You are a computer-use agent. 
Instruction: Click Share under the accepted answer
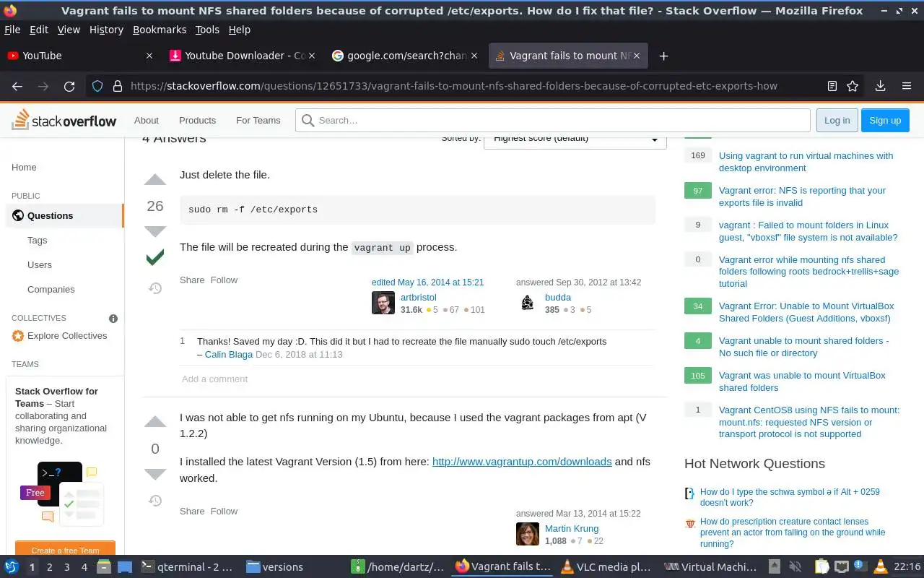[x=192, y=280]
